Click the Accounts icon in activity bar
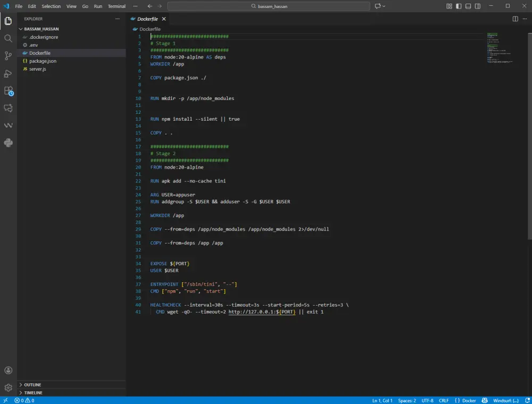The image size is (532, 404). coord(8,371)
